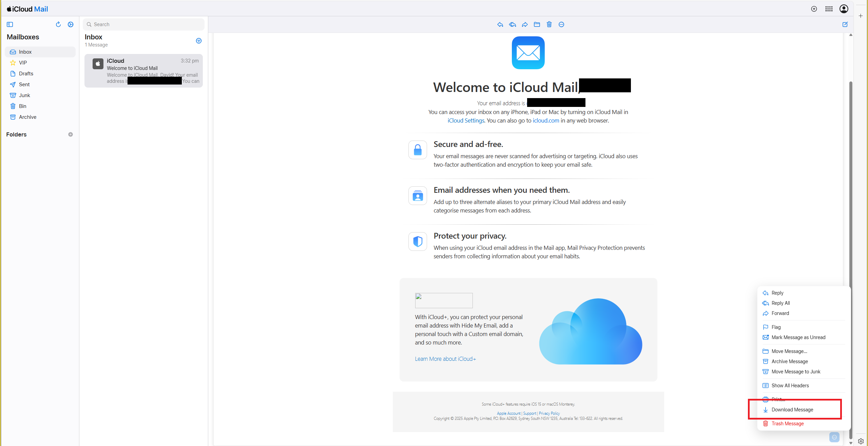Select Download Message
The image size is (868, 446).
(x=804, y=410)
